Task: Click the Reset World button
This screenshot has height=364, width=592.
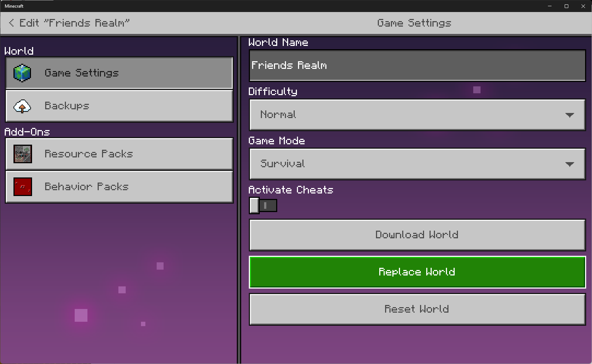Action: (x=417, y=309)
